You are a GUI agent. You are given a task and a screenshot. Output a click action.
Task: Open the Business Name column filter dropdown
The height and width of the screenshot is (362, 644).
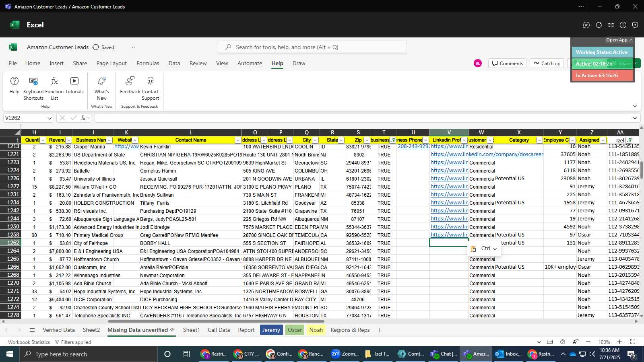coord(109,140)
